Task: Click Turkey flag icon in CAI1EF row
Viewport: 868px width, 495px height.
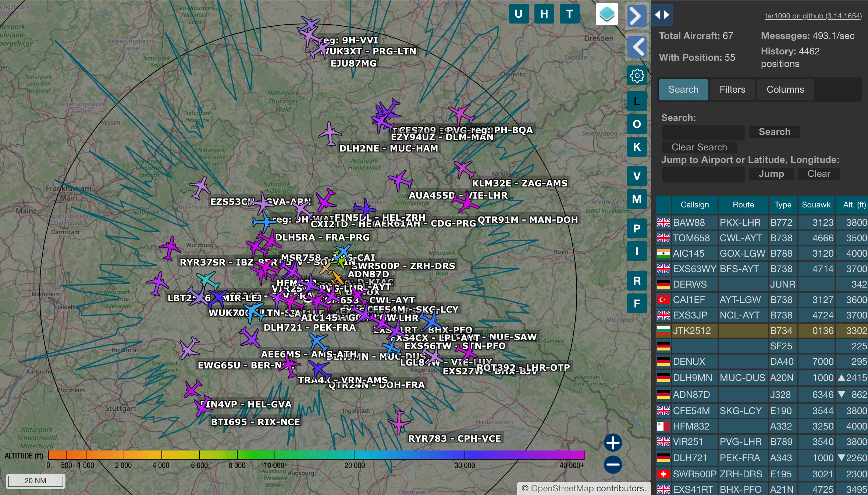Action: (664, 300)
